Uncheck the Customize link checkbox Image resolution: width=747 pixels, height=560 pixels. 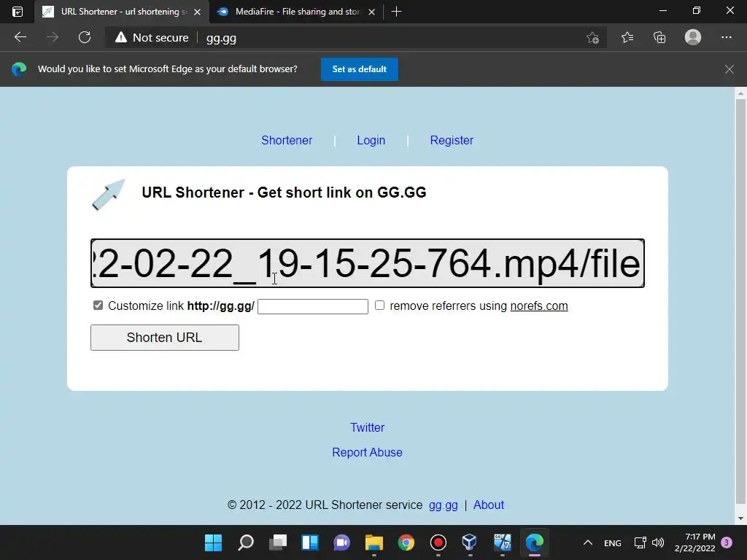click(x=98, y=306)
